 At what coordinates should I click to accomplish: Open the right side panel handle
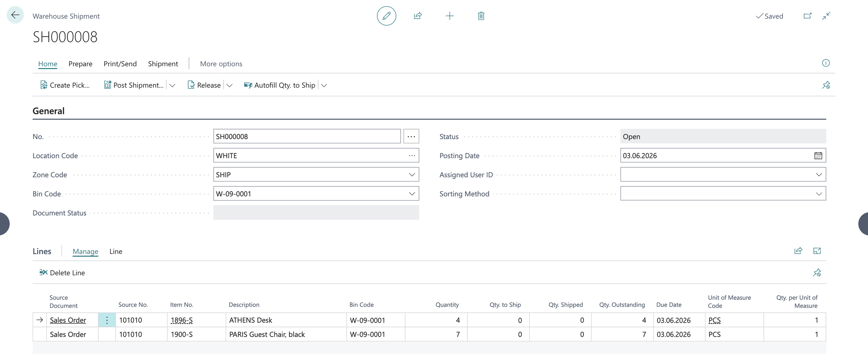tap(863, 224)
